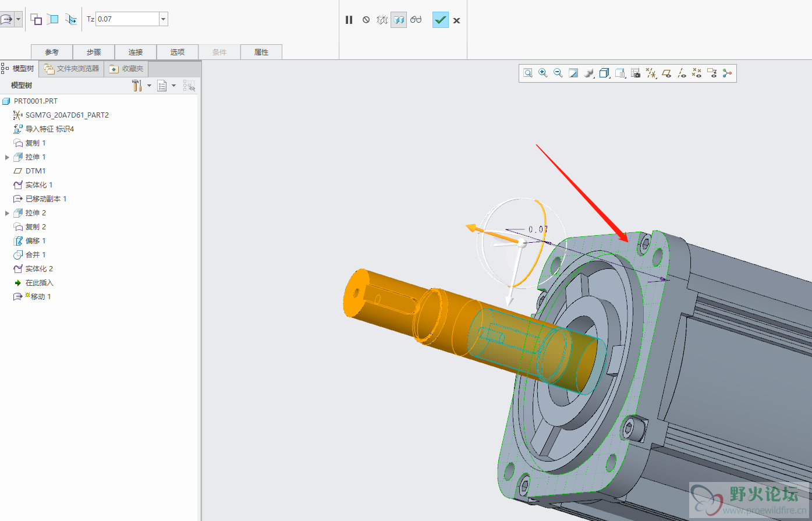
Task: Open the datum display filters icon
Action: (651, 73)
